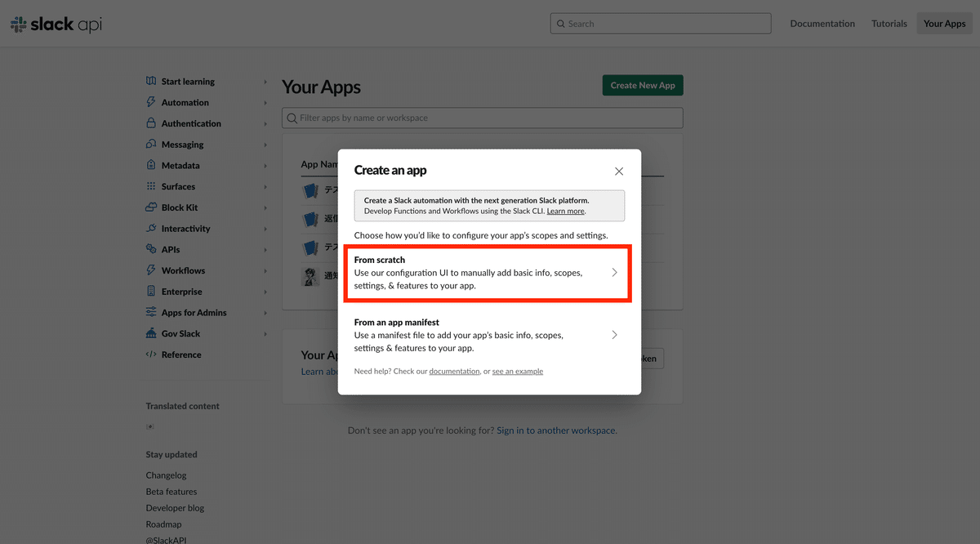980x544 pixels.
Task: Click the Translated content flag icon
Action: 150,426
